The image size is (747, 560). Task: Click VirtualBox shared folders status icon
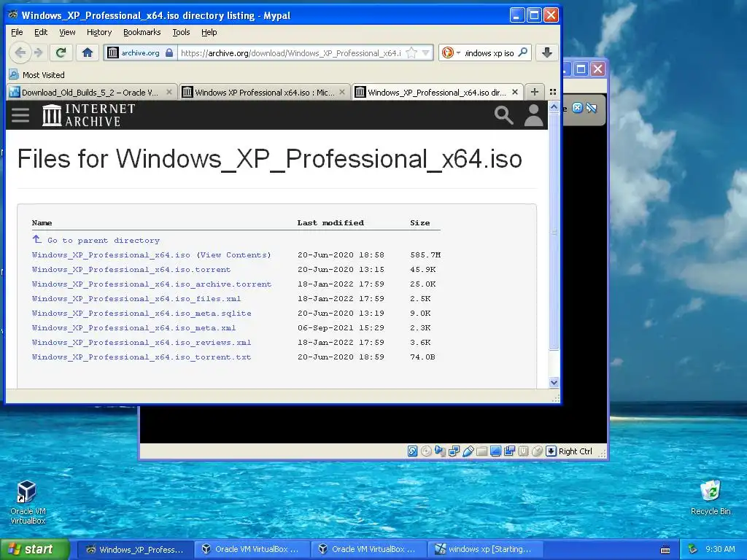point(481,451)
